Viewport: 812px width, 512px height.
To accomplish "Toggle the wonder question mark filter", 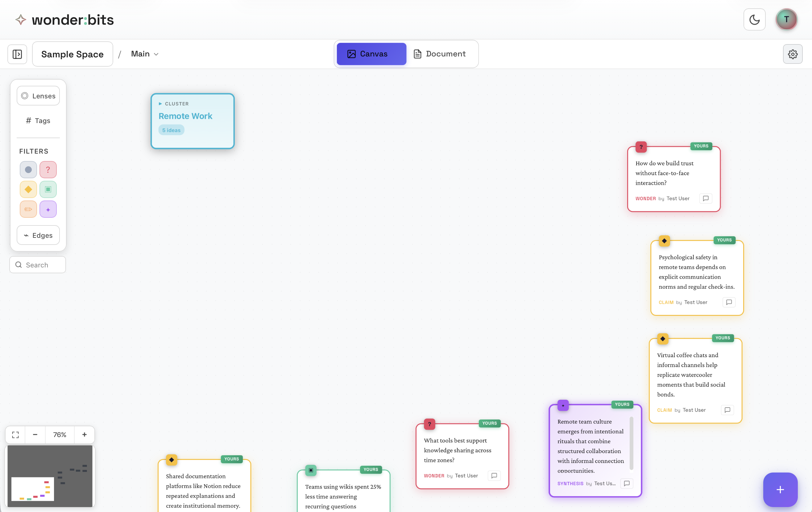I will [48, 170].
